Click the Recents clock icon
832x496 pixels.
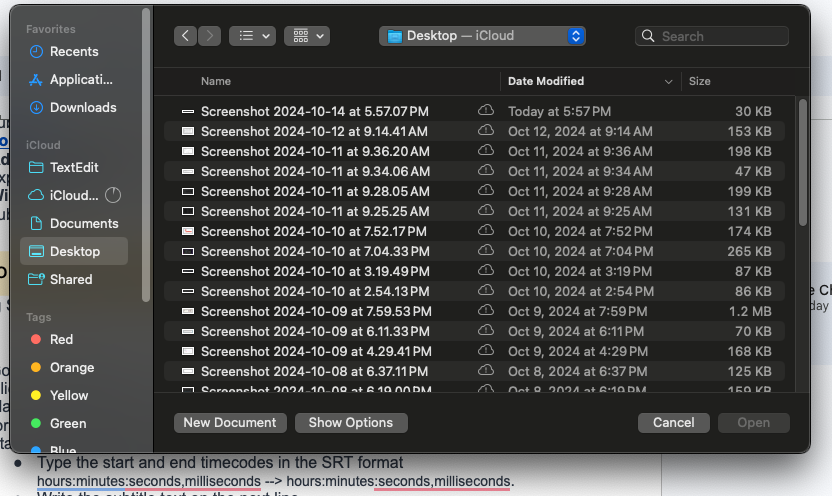click(36, 51)
